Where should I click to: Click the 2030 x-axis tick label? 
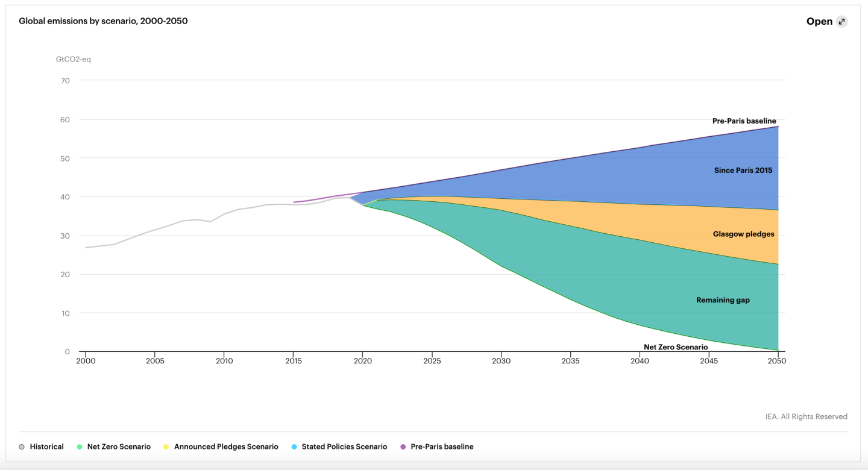coord(501,362)
